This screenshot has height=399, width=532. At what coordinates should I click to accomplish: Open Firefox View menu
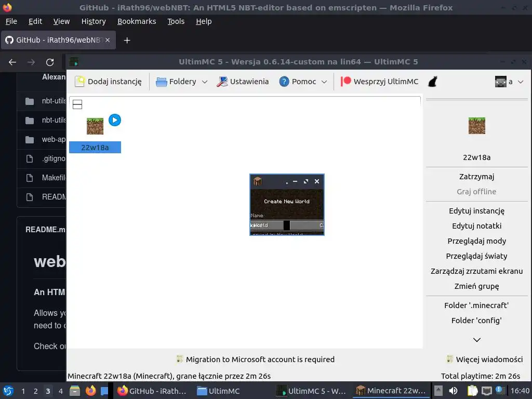(x=61, y=21)
